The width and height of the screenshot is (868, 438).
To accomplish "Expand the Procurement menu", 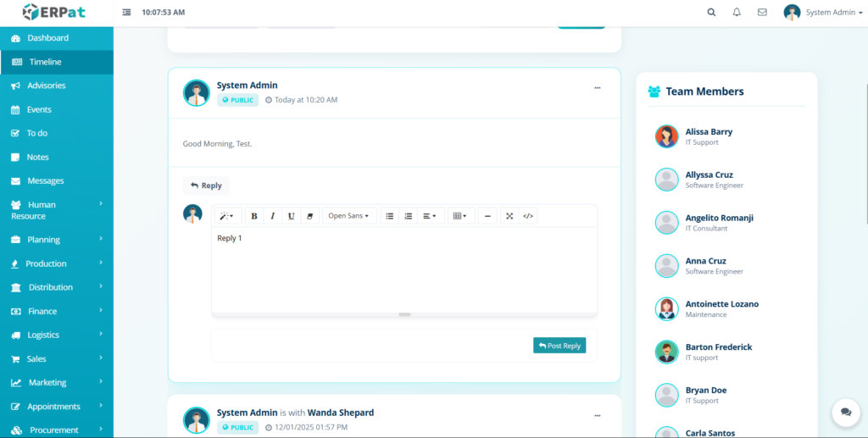I will (x=57, y=430).
